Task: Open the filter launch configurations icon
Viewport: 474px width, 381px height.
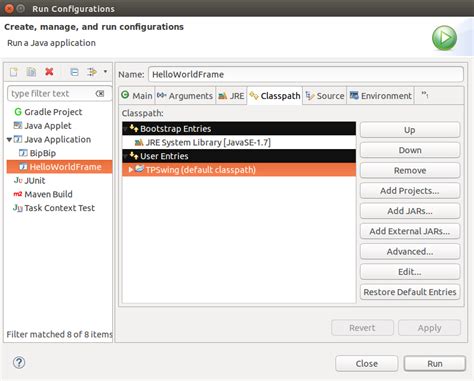Action: pos(91,72)
